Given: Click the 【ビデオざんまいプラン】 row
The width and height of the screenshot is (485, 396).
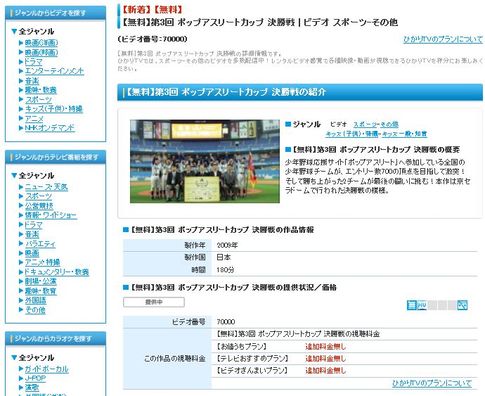Looking at the screenshot, I should tap(345, 371).
